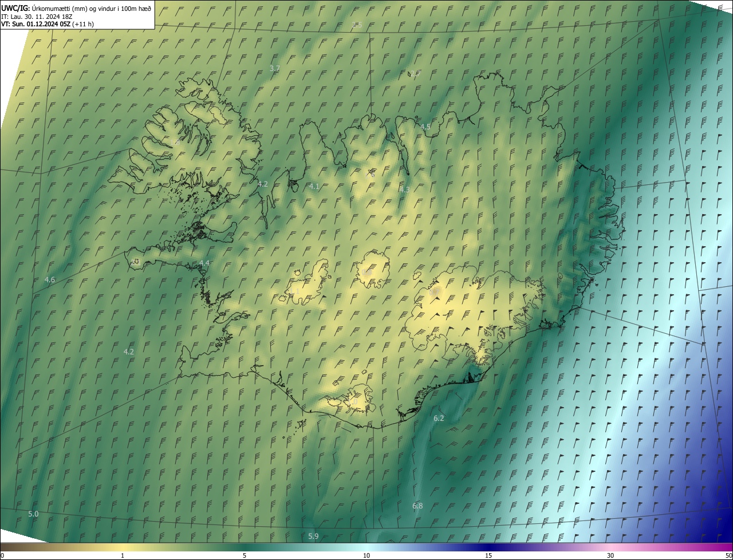Click the 0 tick on the colour scale
733x560 pixels.
[2, 555]
